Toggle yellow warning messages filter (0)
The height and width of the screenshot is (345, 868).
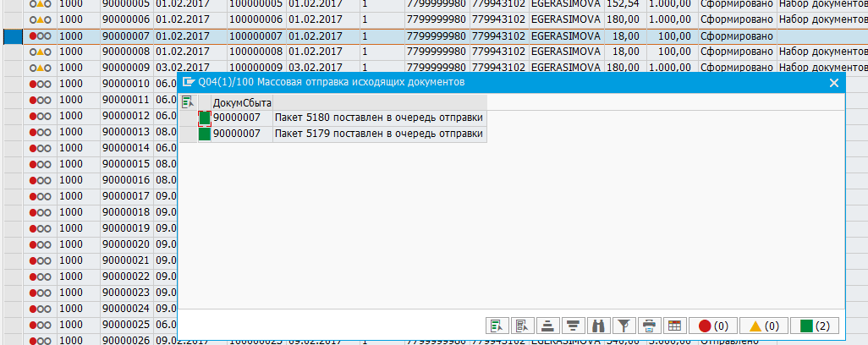pyautogui.click(x=763, y=326)
